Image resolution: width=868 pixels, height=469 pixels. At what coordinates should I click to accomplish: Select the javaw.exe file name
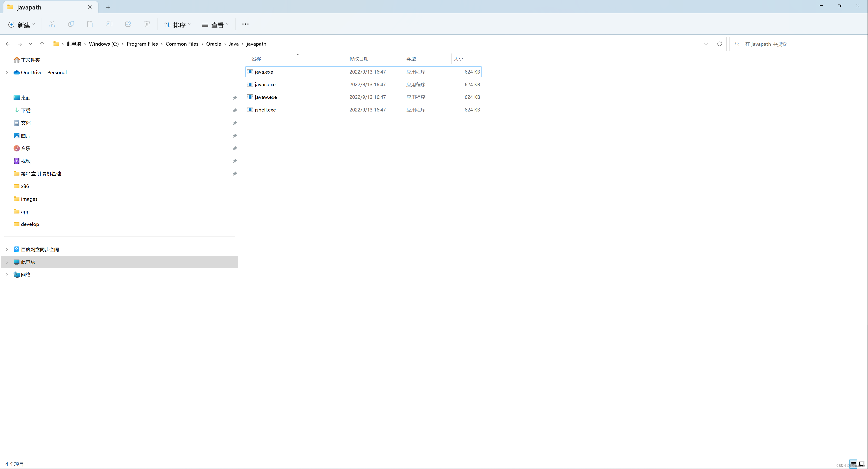(x=265, y=97)
